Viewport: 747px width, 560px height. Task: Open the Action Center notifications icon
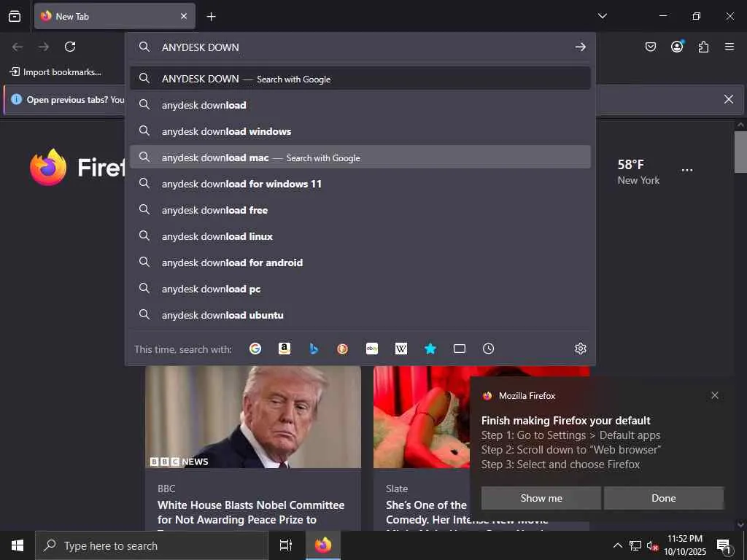point(724,545)
